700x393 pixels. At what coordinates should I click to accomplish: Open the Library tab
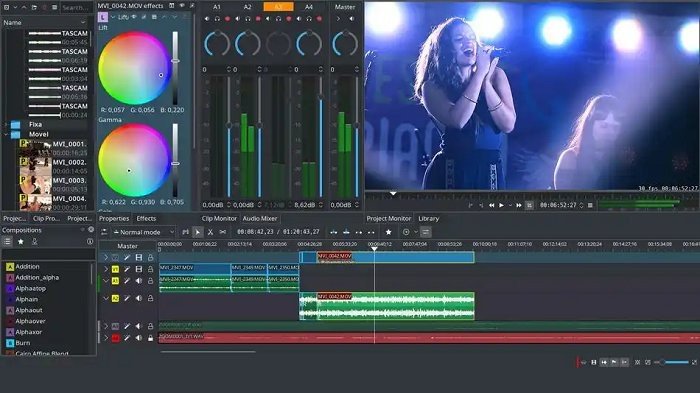[429, 218]
